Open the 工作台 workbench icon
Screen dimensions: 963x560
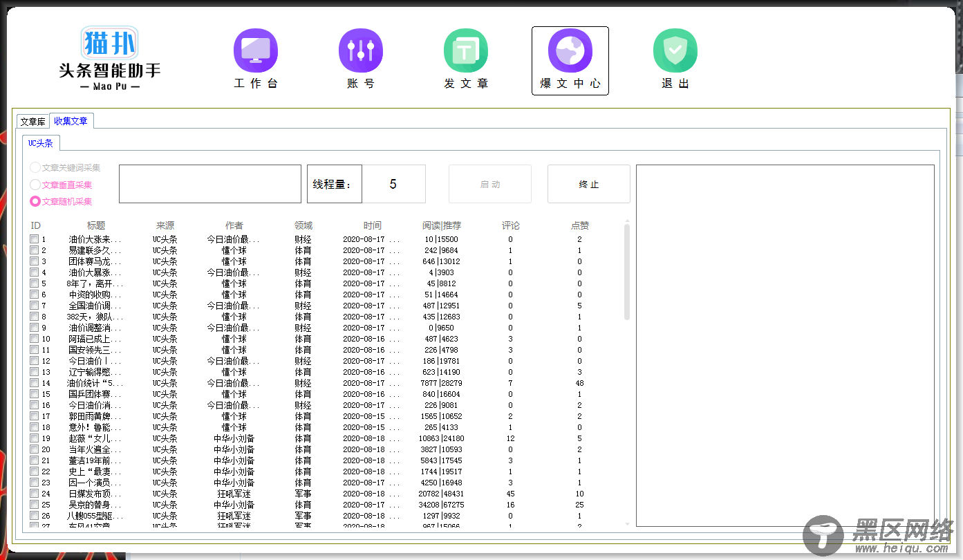tap(256, 59)
